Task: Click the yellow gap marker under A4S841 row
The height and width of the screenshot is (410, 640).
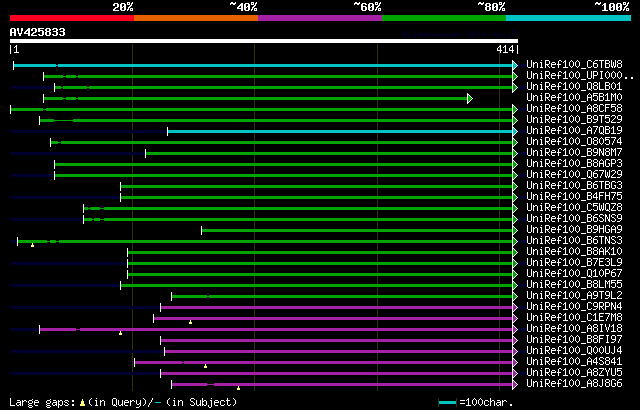Action: (206, 366)
